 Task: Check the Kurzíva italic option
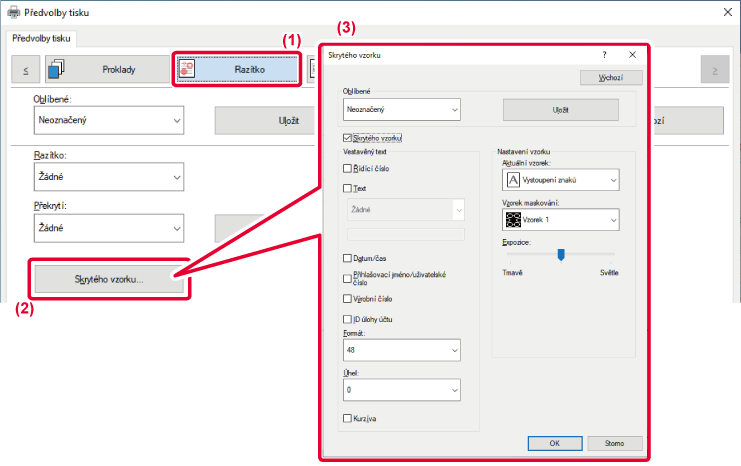(x=347, y=418)
